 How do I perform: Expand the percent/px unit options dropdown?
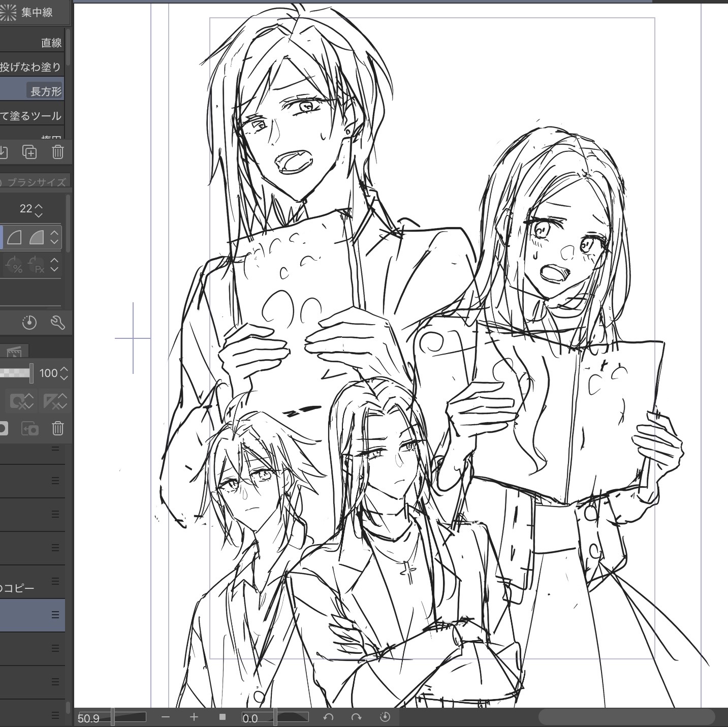pyautogui.click(x=54, y=265)
